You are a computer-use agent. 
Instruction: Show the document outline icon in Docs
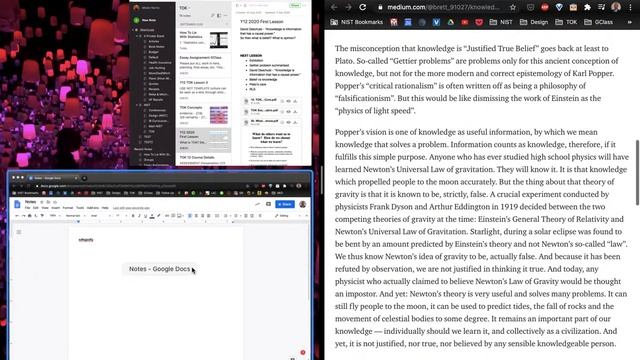tap(19, 232)
